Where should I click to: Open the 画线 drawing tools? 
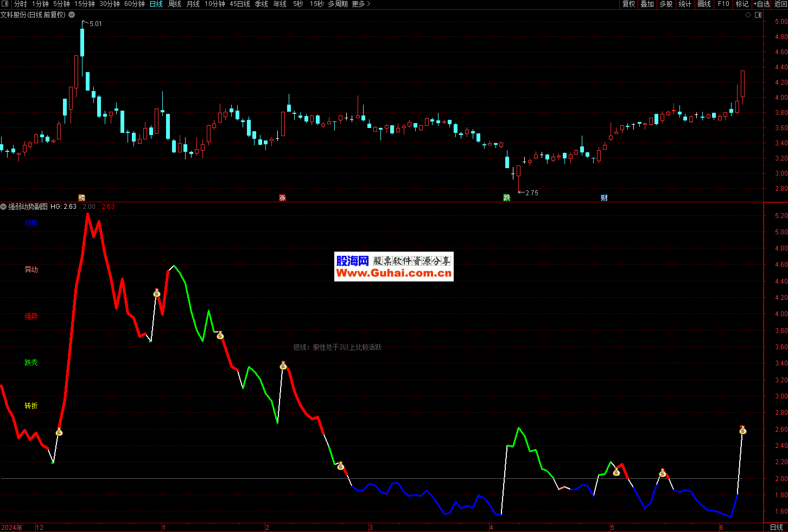click(704, 4)
